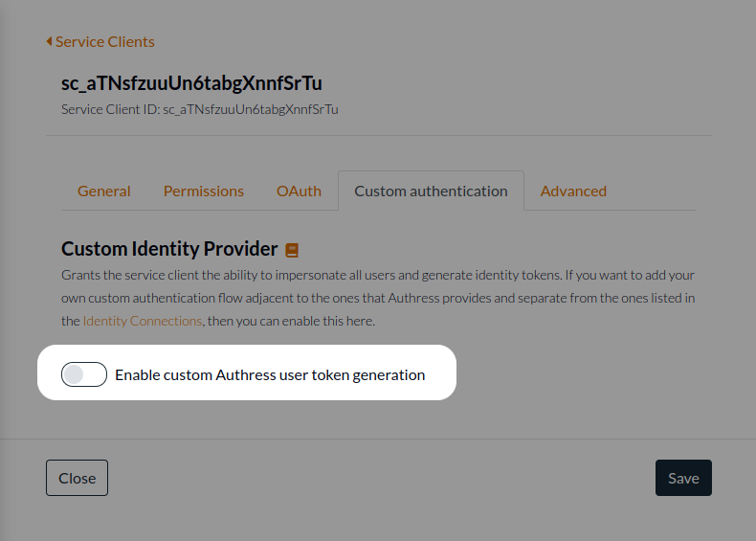Open the Permissions tab
Image resolution: width=756 pixels, height=541 pixels.
coord(204,191)
